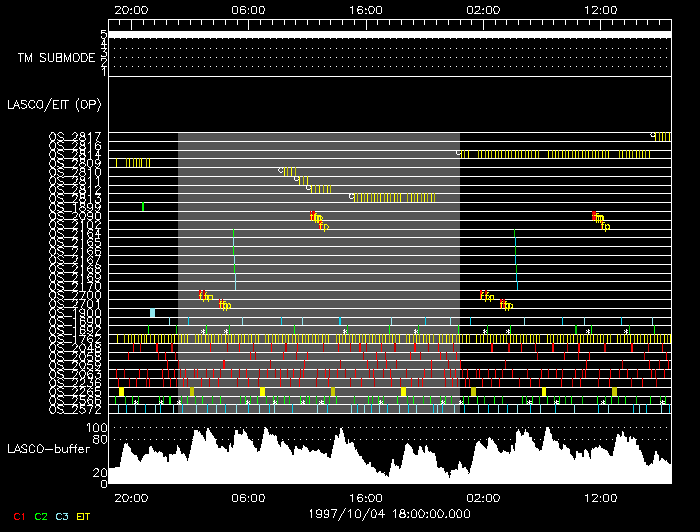The width and height of the screenshot is (700, 532).
Task: Click the 20:00 mark on the top time axis
Action: pos(131,8)
